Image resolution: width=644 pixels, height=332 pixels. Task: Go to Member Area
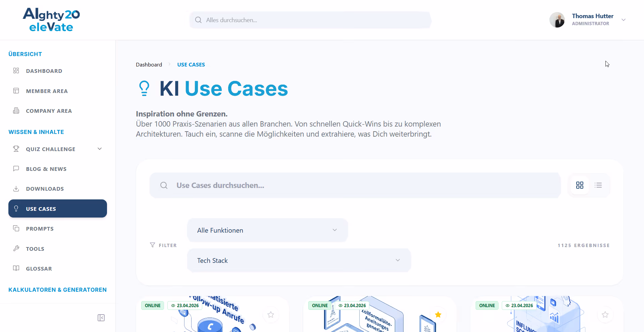pos(58,91)
